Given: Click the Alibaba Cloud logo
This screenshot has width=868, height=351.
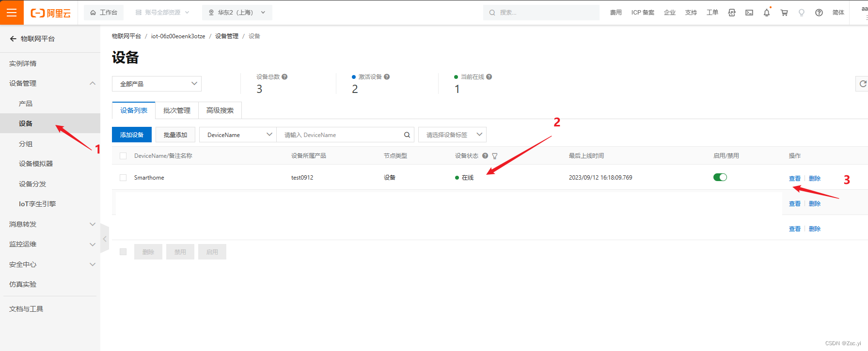Looking at the screenshot, I should (51, 13).
